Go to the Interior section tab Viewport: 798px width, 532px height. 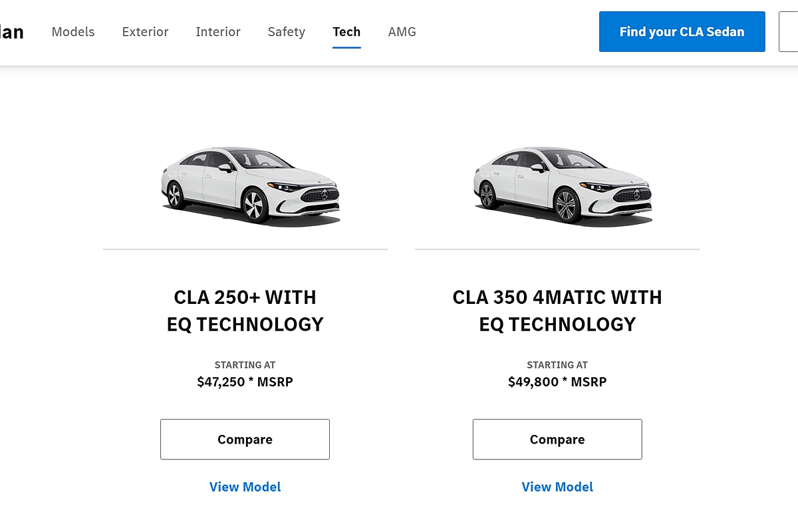click(218, 32)
